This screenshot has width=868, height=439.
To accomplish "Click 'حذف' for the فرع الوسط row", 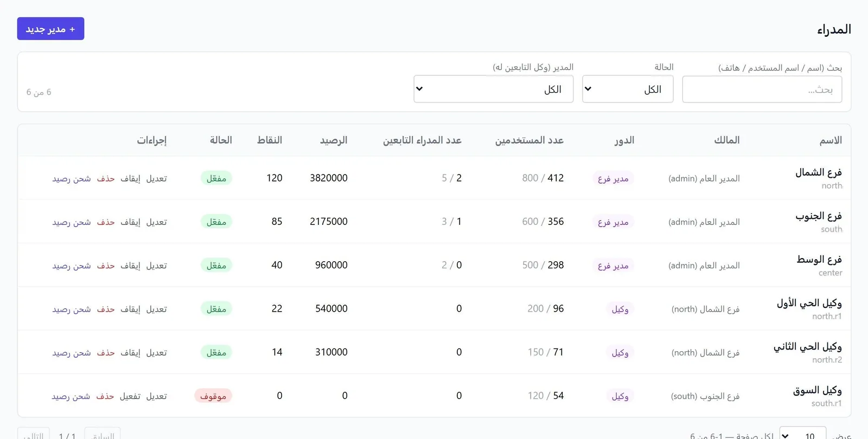I will pos(106,266).
